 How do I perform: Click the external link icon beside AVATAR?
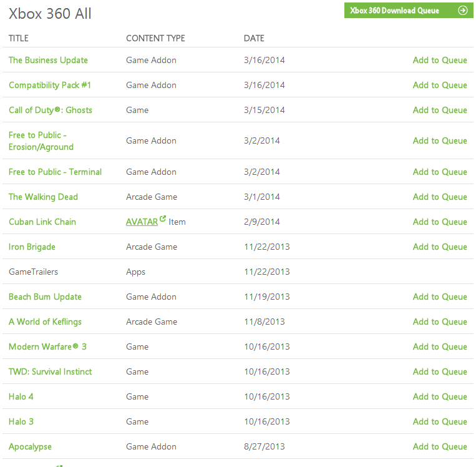[x=163, y=219]
